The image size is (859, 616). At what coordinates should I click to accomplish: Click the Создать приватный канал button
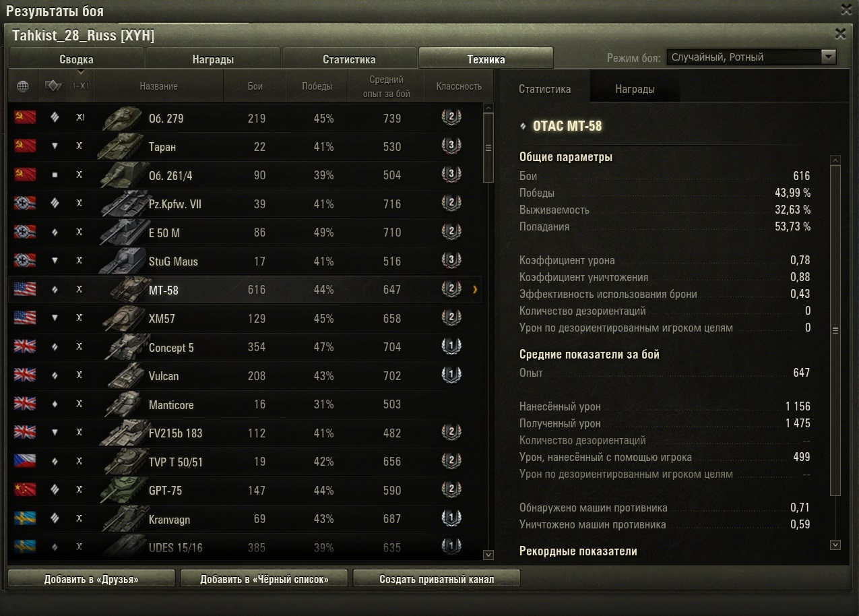[437, 579]
